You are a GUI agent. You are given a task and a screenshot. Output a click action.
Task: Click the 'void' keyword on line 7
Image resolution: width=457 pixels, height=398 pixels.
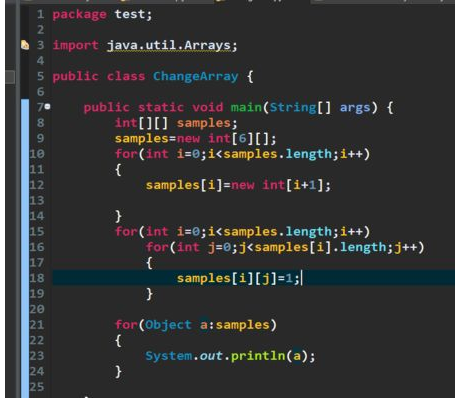208,107
